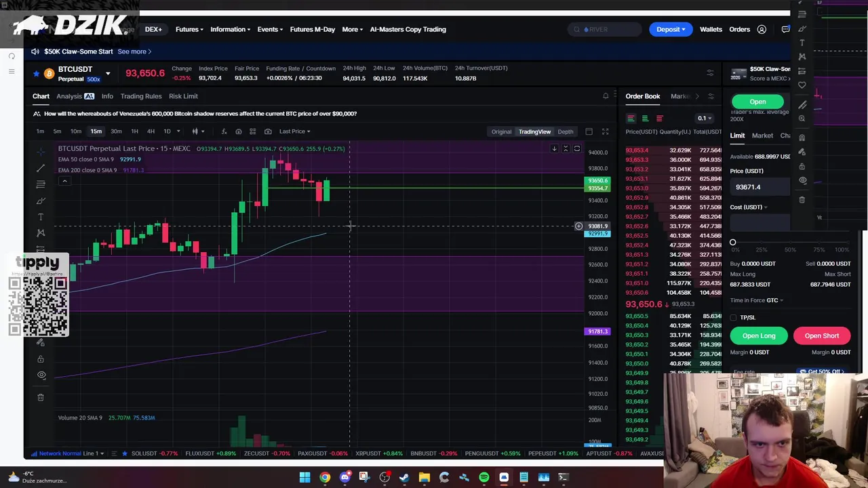Select the brush drawing tool

pyautogui.click(x=41, y=201)
